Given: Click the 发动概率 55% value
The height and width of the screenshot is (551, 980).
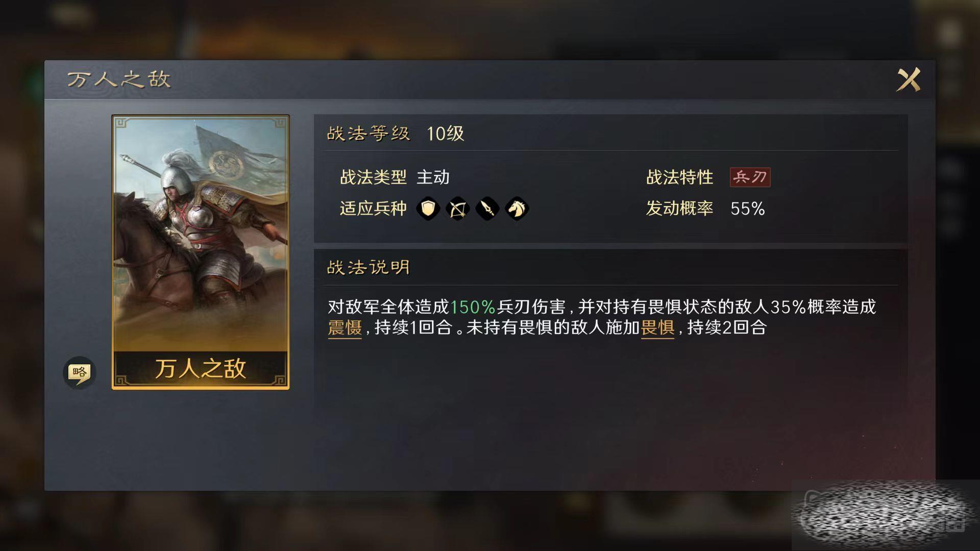Looking at the screenshot, I should pos(748,209).
